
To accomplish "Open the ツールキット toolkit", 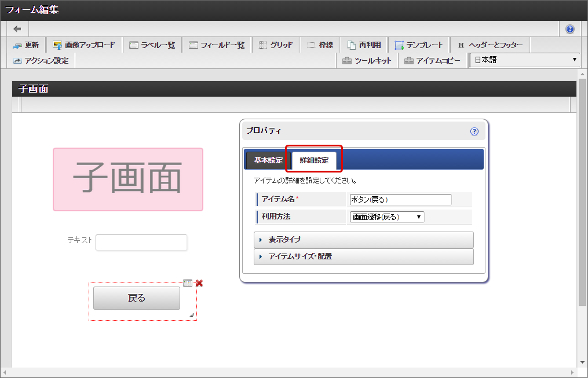I will click(x=367, y=61).
